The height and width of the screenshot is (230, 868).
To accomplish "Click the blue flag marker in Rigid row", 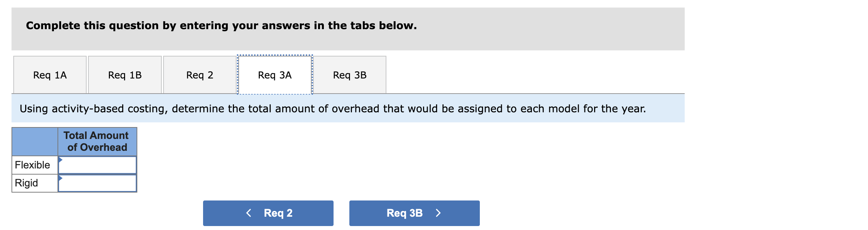I will point(60,177).
